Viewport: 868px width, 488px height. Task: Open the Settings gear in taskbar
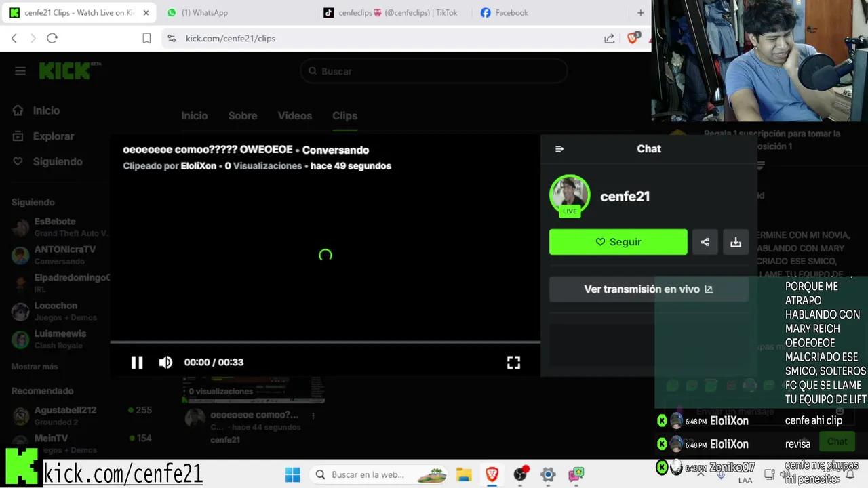548,474
